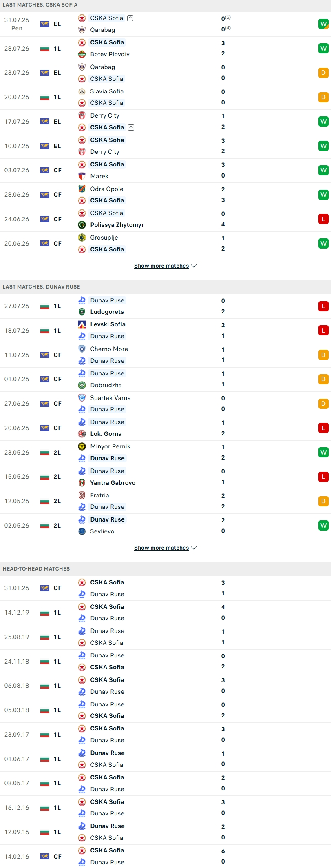Click the Head-to-Head Matches heading

tap(36, 568)
